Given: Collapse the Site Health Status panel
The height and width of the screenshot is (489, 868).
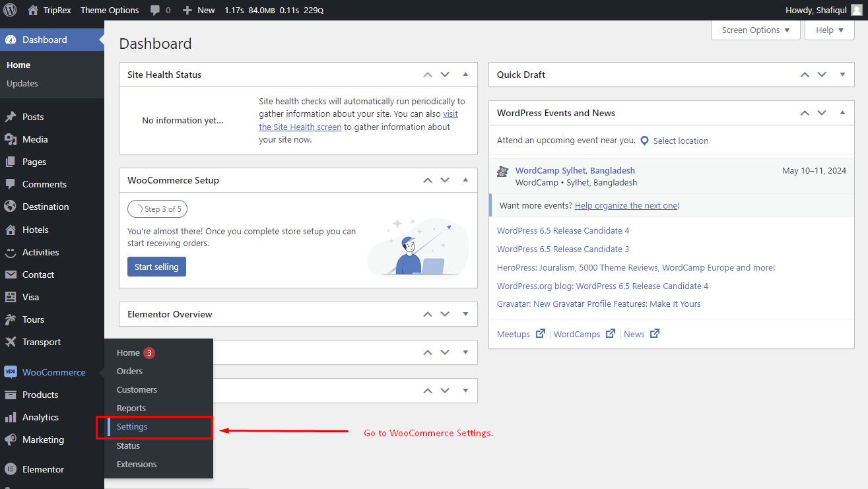Looking at the screenshot, I should pos(465,75).
